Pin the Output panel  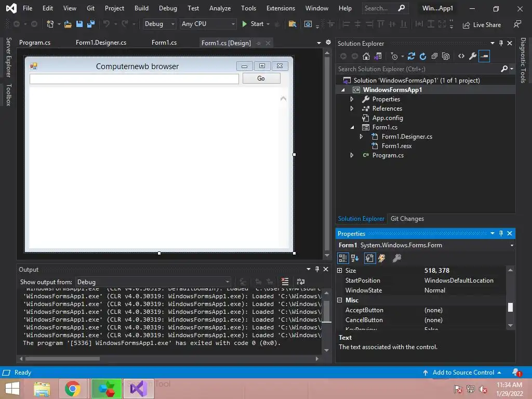coord(317,269)
